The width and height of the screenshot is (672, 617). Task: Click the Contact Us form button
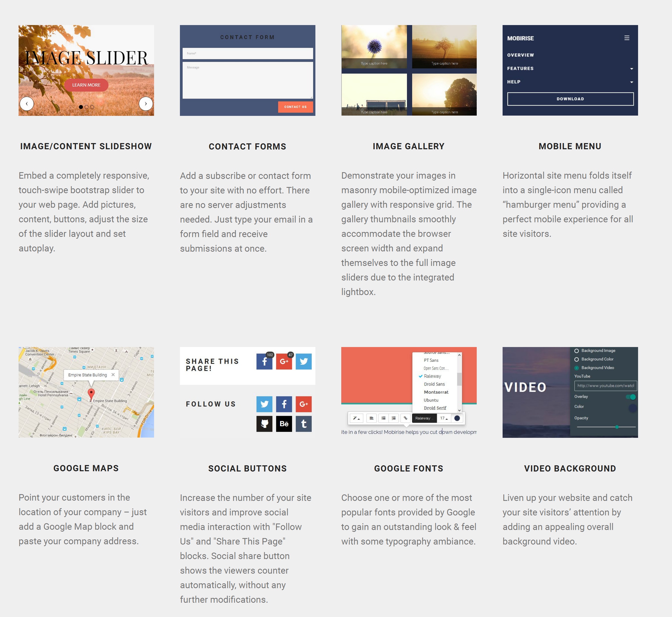[x=294, y=106]
